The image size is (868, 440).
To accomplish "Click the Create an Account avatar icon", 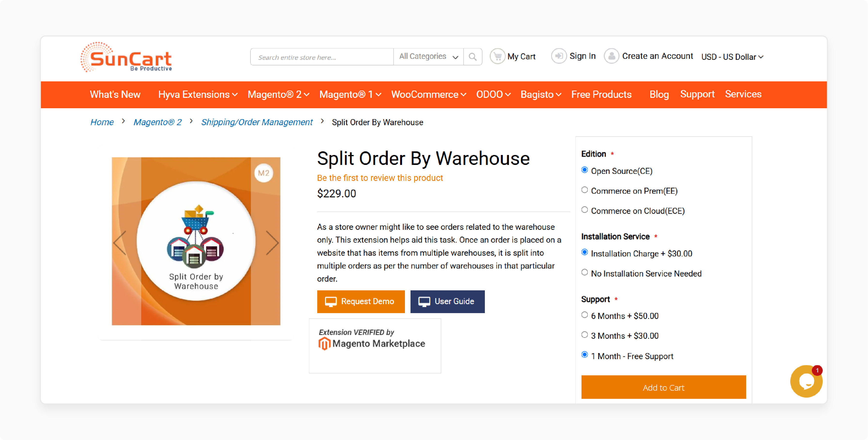I will pos(611,56).
